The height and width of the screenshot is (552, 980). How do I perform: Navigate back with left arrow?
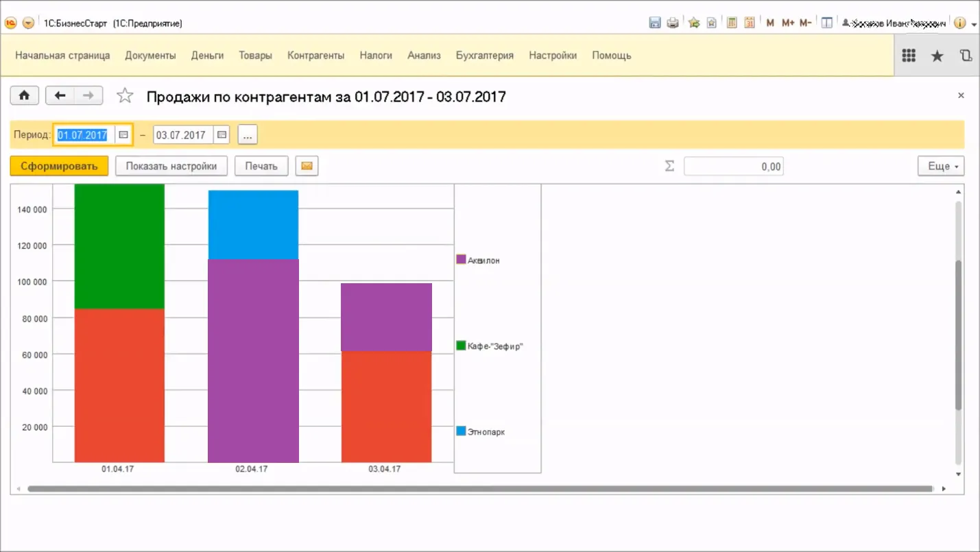[x=60, y=95]
